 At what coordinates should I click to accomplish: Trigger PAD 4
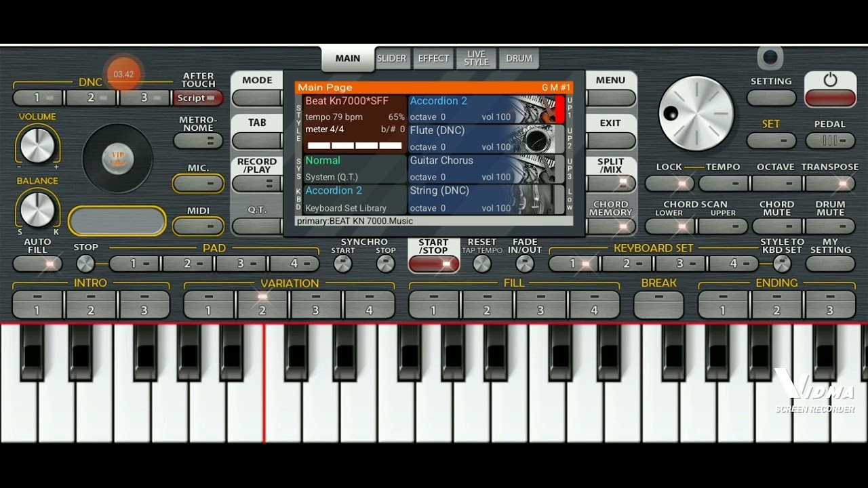point(295,264)
